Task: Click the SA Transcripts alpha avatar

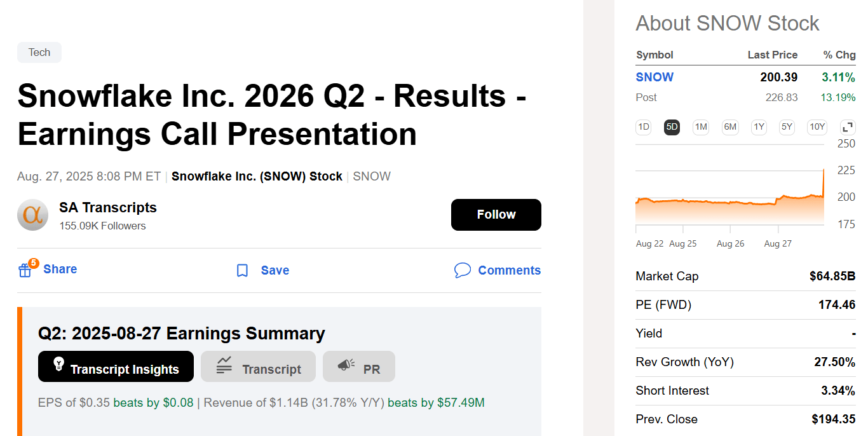Action: pos(32,215)
